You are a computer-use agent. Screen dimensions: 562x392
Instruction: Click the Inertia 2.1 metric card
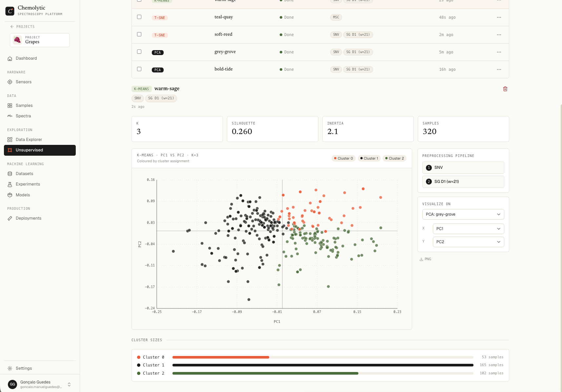(x=368, y=129)
